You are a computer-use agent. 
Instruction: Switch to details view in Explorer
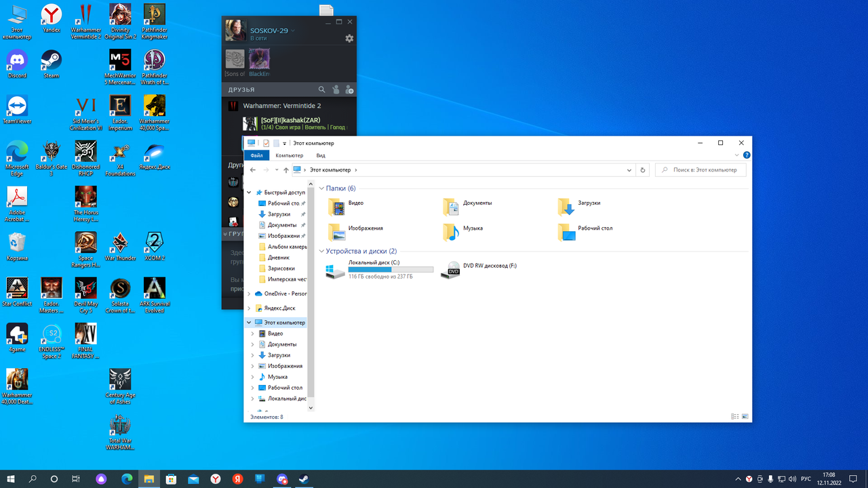click(x=735, y=416)
